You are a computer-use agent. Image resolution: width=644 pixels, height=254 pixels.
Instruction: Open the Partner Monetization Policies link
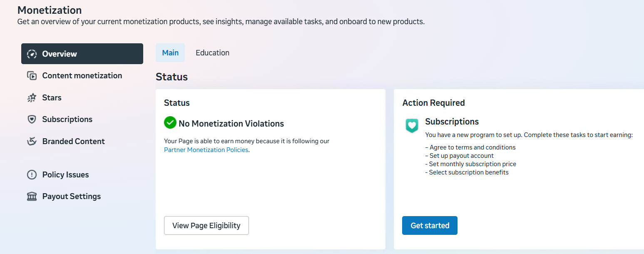[x=206, y=150]
